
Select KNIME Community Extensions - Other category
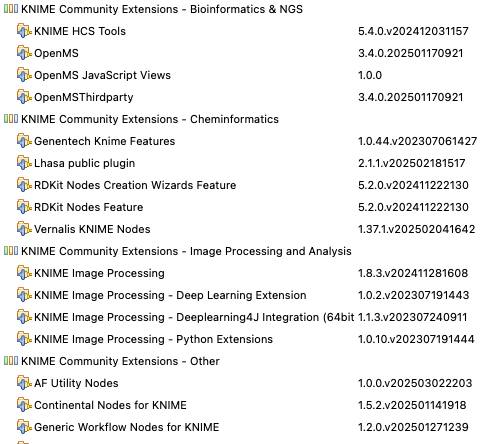pyautogui.click(x=120, y=361)
